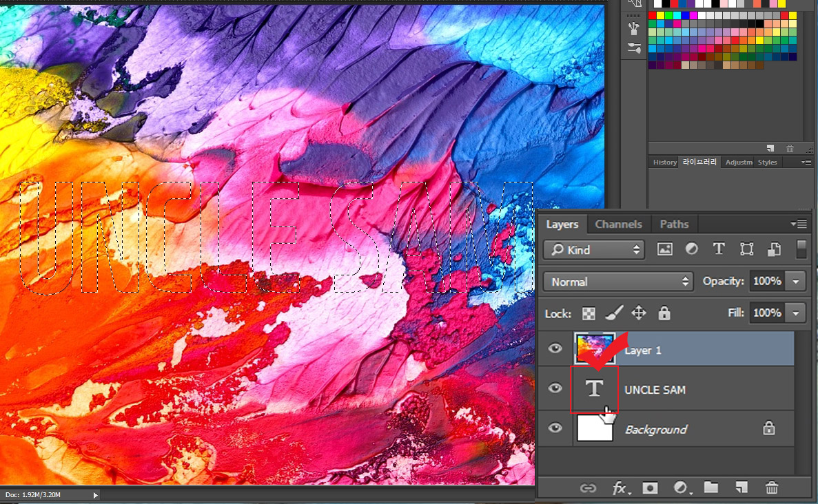Pick the magenta swatch in first row
Screen dimensions: 818x504
694,15
